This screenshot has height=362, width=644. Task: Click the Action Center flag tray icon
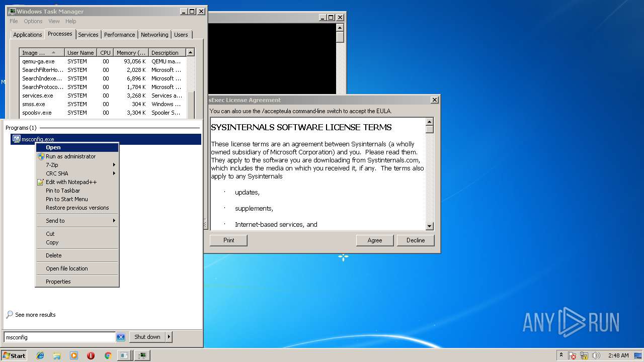(573, 355)
